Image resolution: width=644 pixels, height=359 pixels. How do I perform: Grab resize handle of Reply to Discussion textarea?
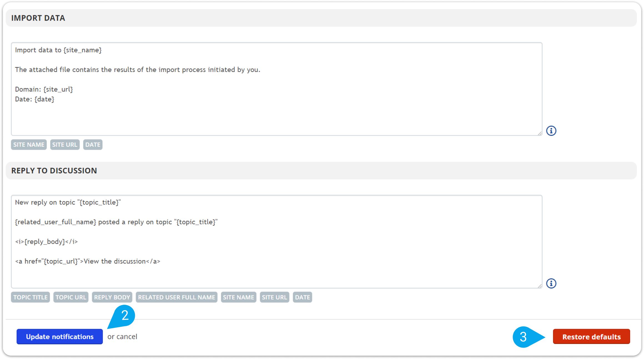point(539,286)
